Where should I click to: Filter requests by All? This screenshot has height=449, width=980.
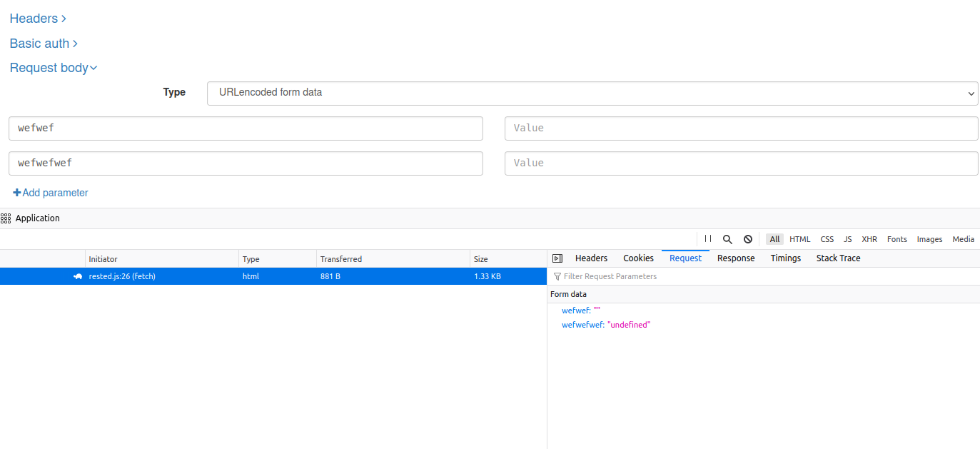(774, 239)
